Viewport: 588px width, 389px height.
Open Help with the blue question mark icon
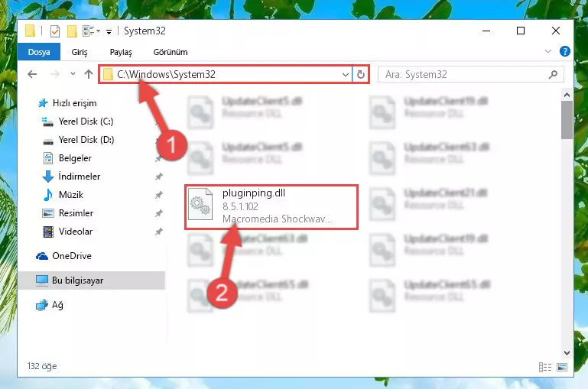tap(564, 51)
